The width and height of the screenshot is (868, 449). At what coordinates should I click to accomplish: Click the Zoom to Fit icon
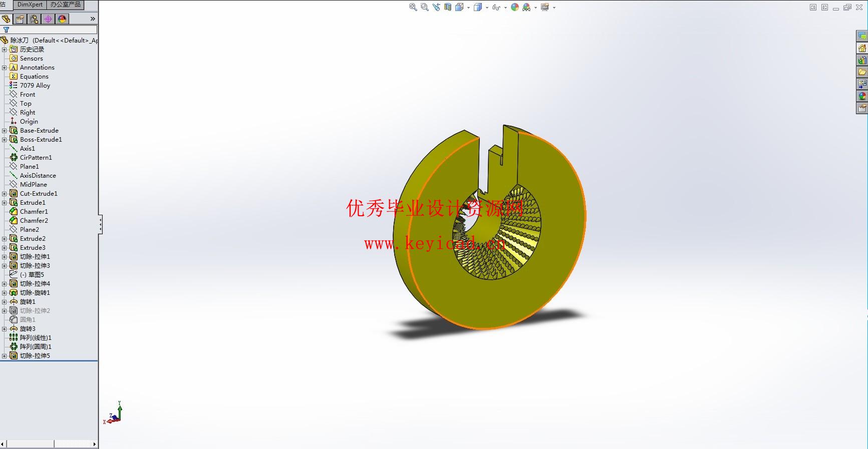[413, 7]
